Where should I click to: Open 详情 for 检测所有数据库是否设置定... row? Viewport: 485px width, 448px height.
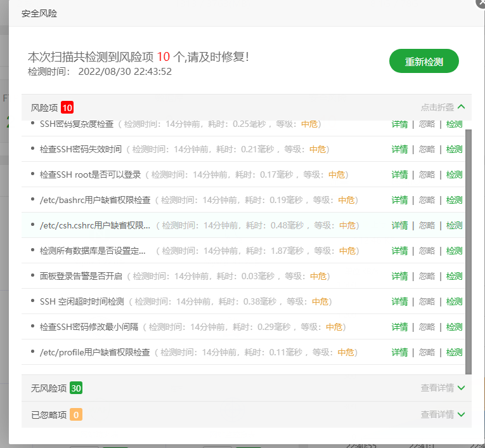click(399, 251)
